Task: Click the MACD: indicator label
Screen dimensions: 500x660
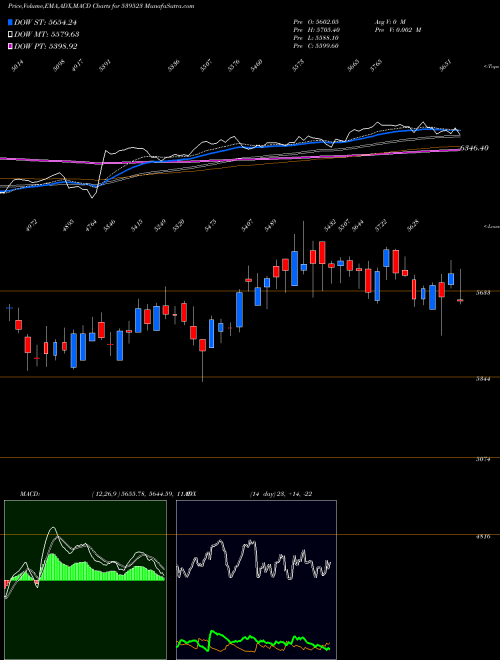Action: pos(29,494)
